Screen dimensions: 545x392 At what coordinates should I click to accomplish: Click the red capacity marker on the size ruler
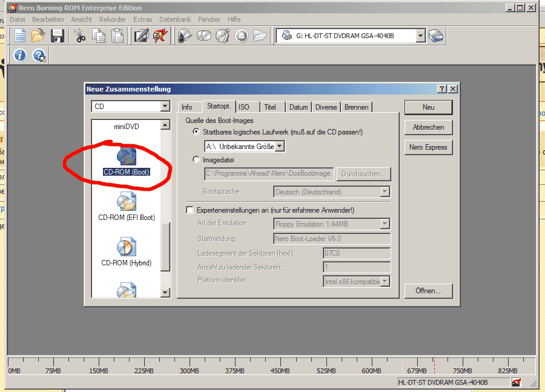click(x=434, y=365)
